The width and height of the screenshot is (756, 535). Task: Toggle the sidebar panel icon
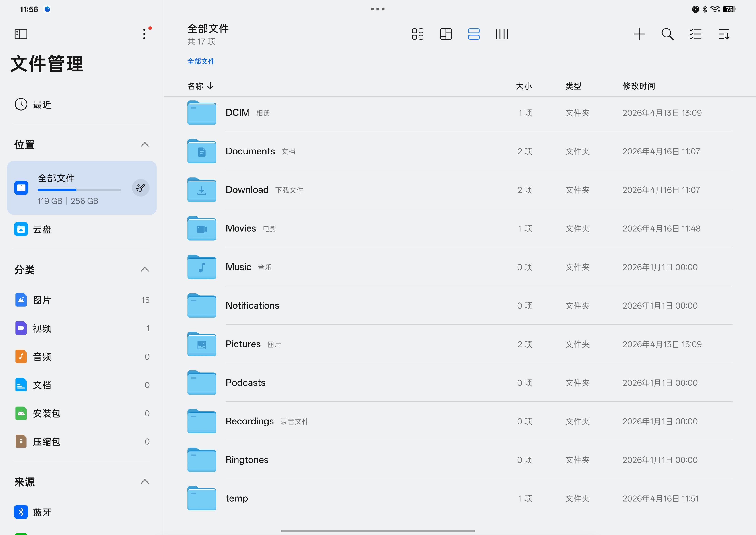pos(21,34)
